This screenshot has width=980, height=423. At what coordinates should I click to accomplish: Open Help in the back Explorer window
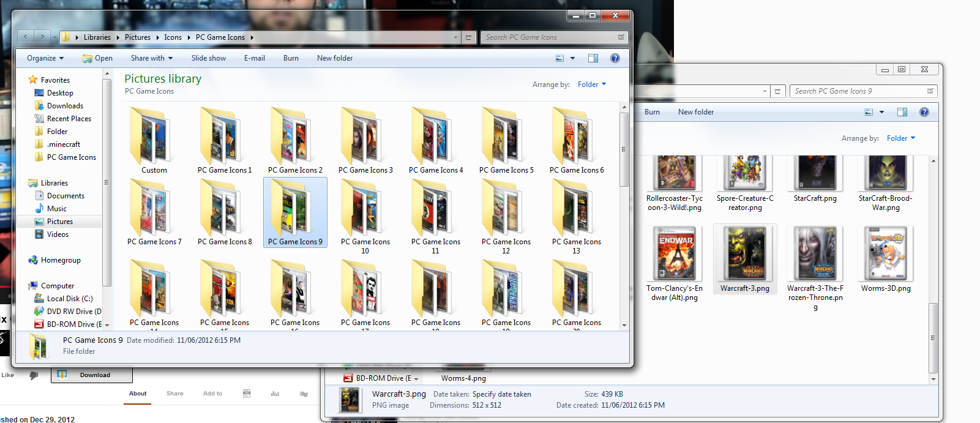pos(924,112)
